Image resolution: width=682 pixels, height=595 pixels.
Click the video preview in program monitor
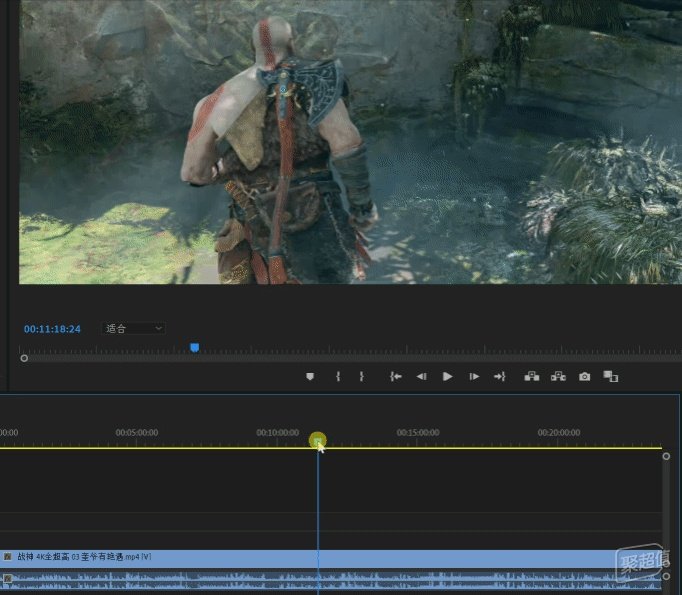pyautogui.click(x=350, y=142)
